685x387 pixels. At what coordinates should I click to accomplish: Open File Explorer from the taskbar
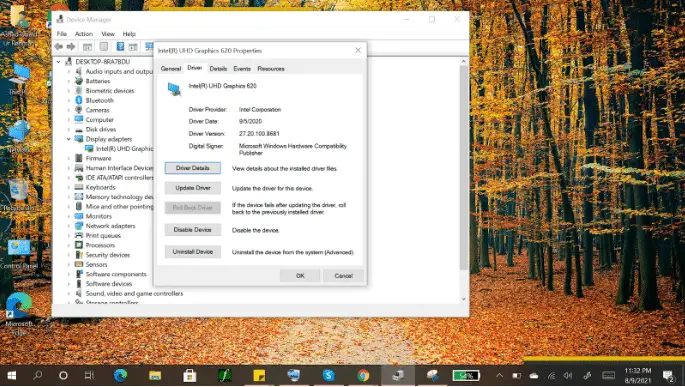[155, 375]
